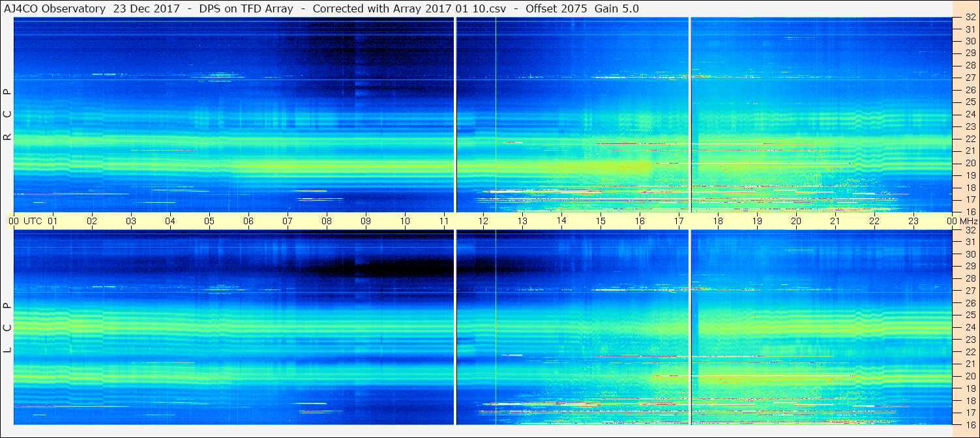Viewport: 980px width, 438px height.
Task: Click the 'Offset 2075' text in the title
Action: [555, 8]
